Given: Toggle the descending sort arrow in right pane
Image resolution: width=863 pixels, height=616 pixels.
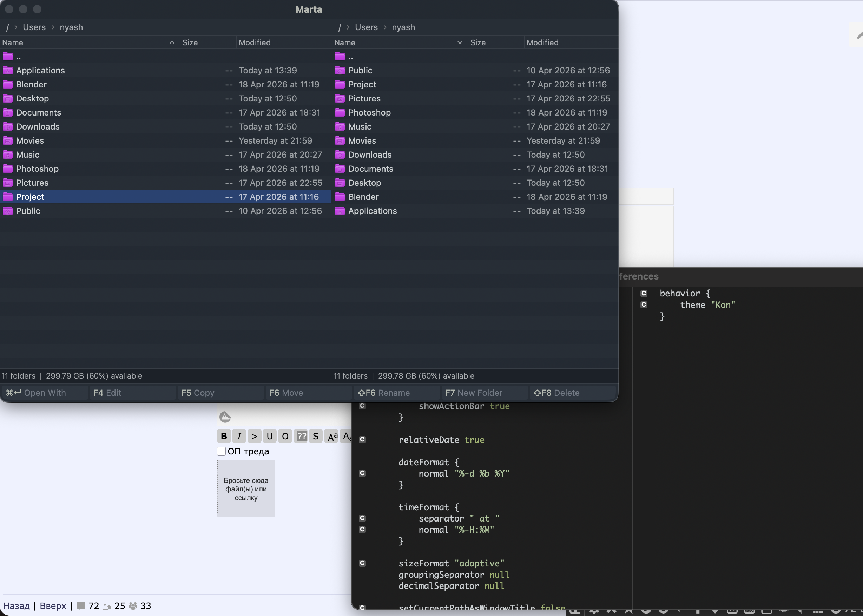Looking at the screenshot, I should [460, 42].
